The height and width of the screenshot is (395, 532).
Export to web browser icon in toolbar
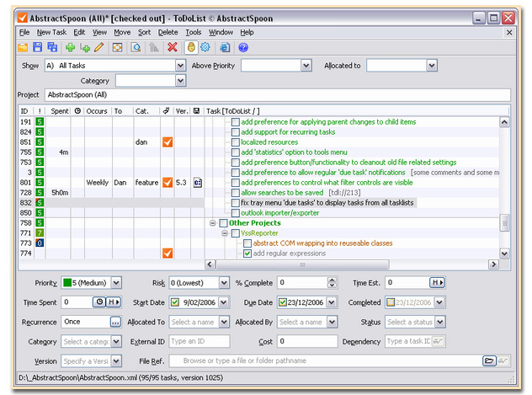[225, 47]
